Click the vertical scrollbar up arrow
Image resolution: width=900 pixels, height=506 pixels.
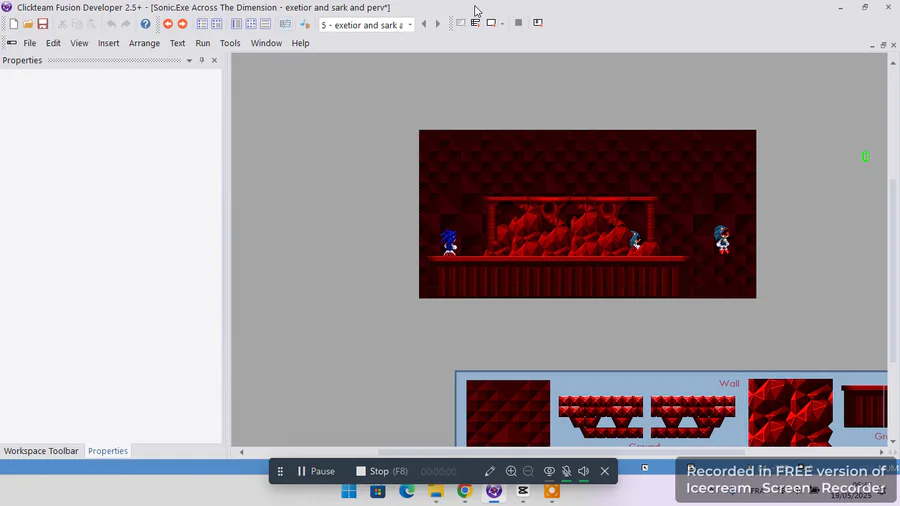click(x=893, y=62)
